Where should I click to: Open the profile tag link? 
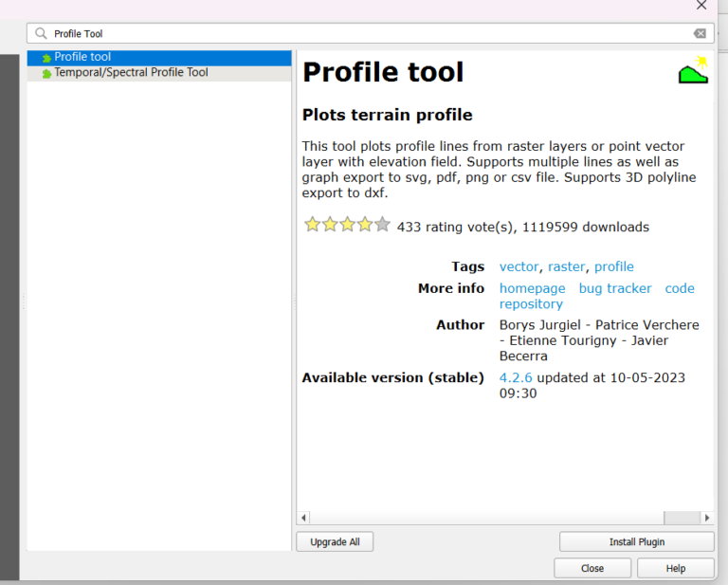click(x=614, y=267)
